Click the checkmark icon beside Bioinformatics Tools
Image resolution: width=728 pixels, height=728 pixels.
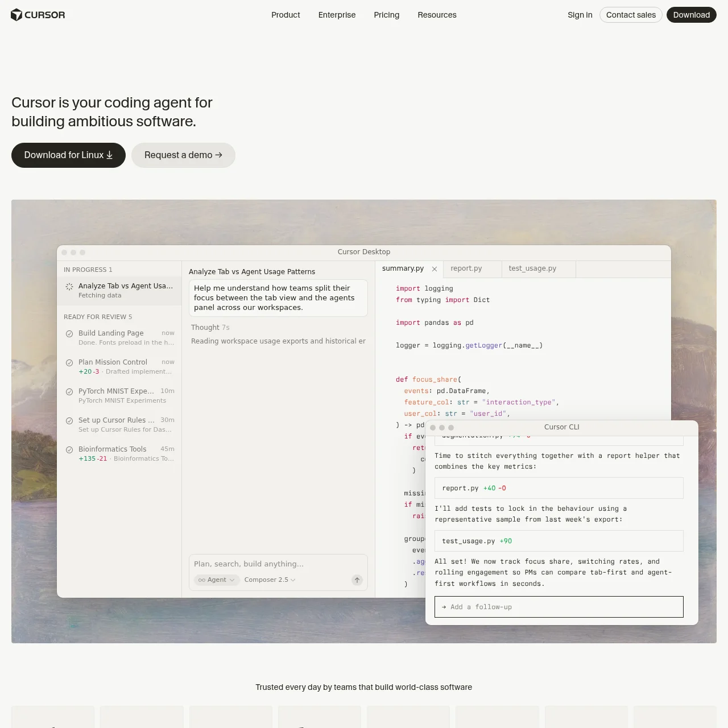69,450
